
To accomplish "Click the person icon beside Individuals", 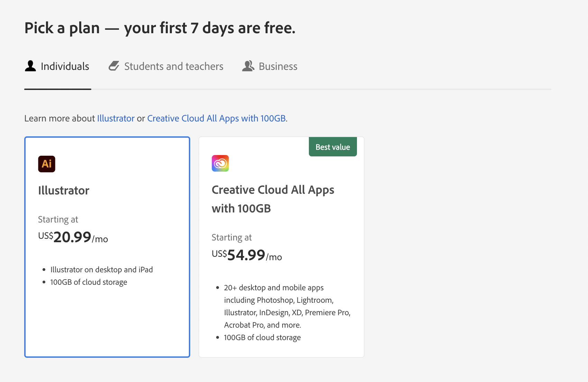I will (x=30, y=66).
